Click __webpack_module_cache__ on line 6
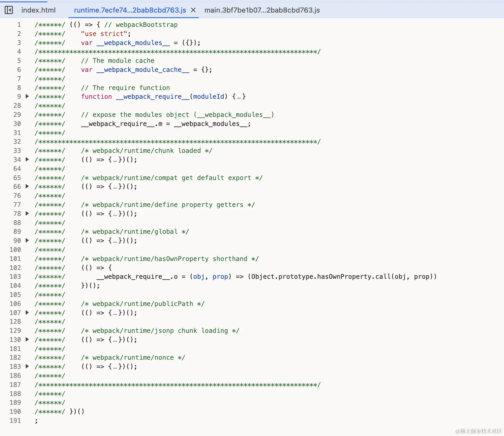The height and width of the screenshot is (436, 504). click(x=143, y=70)
